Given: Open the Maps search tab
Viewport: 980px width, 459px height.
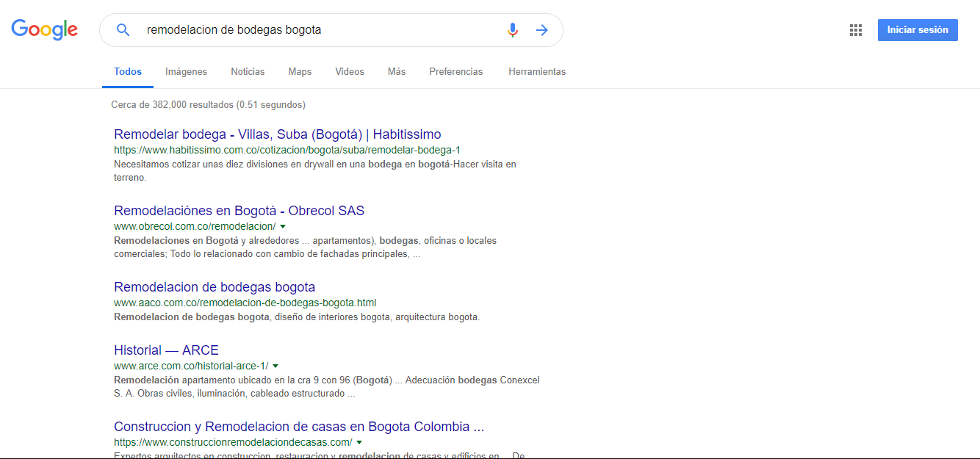Looking at the screenshot, I should [300, 72].
